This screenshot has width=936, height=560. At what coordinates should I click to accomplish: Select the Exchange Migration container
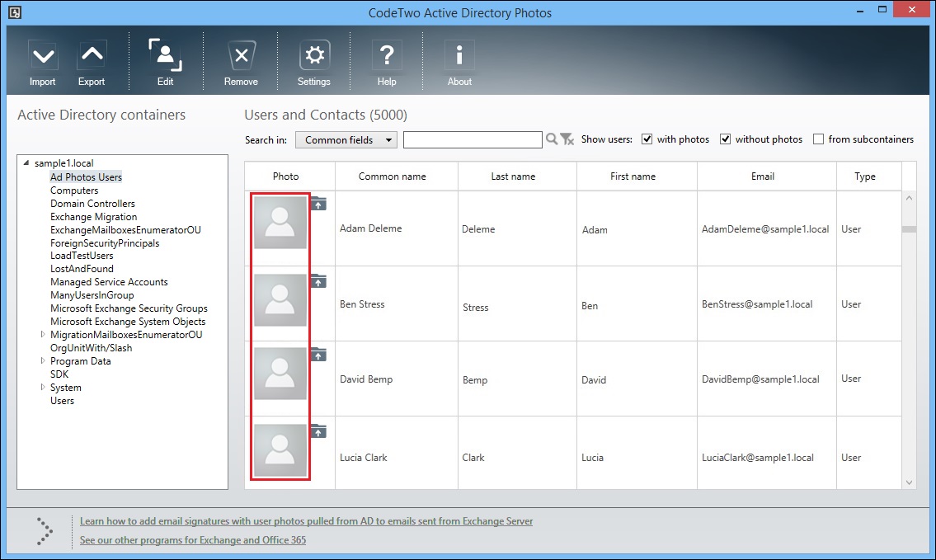click(94, 217)
